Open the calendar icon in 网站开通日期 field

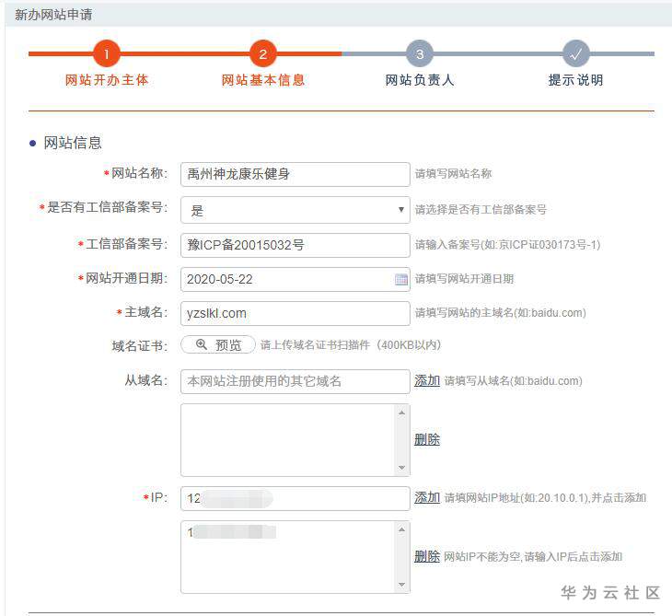401,280
